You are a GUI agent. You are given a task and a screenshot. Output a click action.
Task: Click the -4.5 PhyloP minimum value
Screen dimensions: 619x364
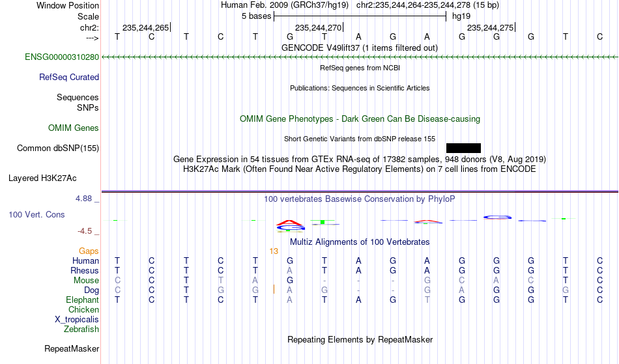[85, 231]
